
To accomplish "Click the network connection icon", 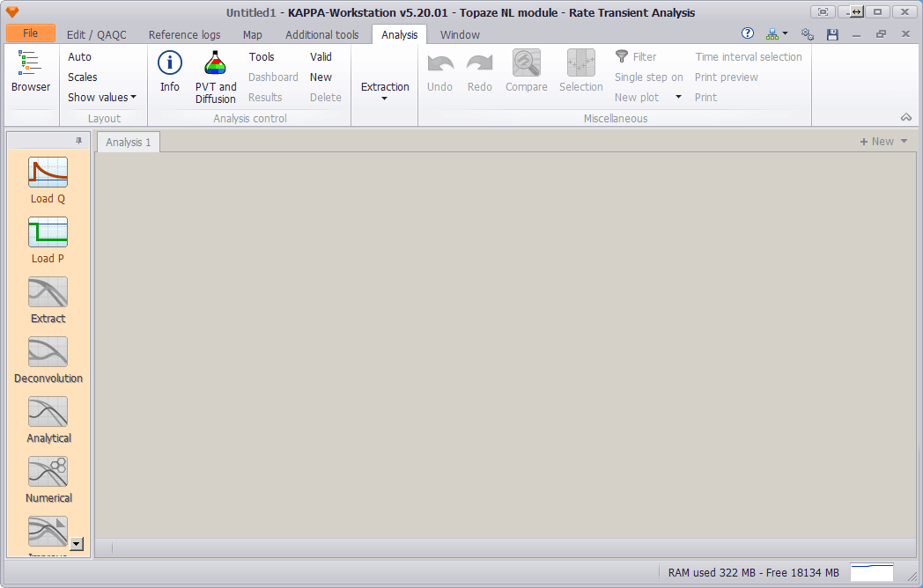I will coord(772,34).
